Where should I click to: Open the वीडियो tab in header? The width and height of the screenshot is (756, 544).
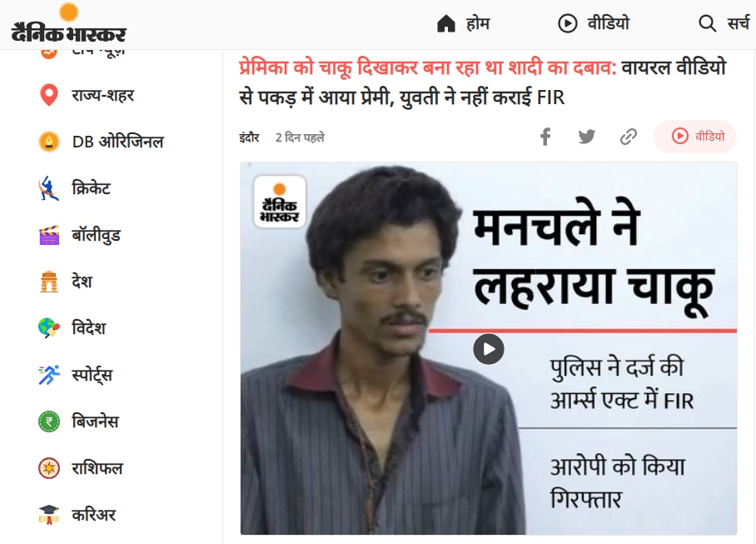click(594, 23)
